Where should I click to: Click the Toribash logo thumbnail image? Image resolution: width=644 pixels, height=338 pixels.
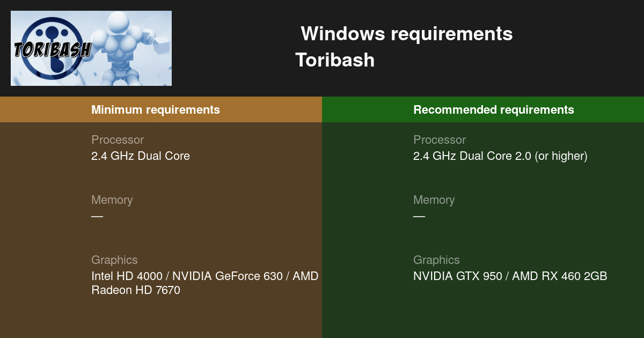(91, 48)
